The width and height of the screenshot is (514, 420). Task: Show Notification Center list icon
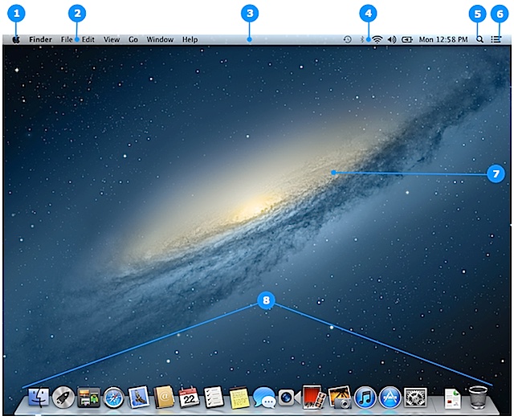click(x=496, y=39)
